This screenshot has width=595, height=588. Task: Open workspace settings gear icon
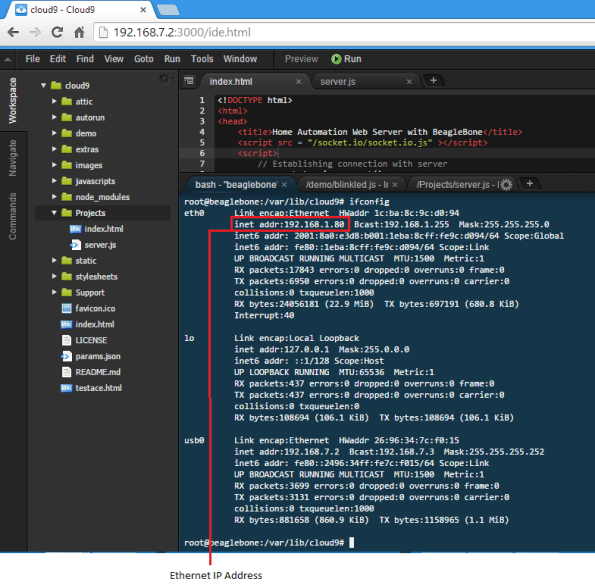(165, 79)
